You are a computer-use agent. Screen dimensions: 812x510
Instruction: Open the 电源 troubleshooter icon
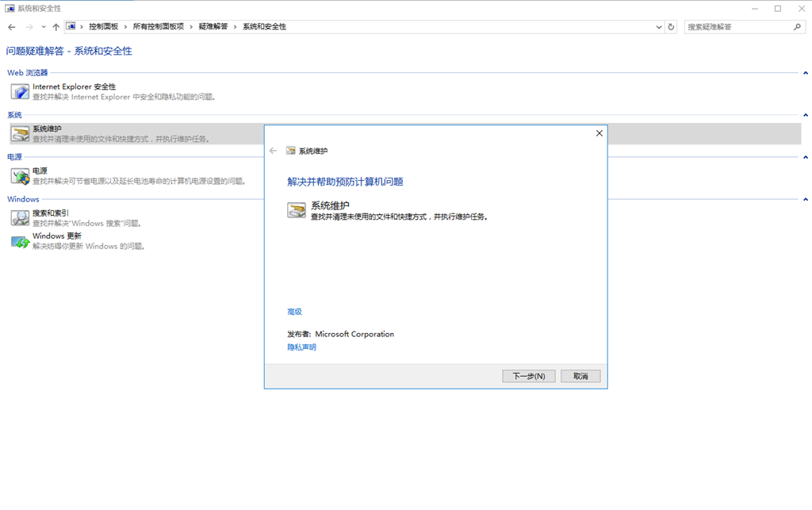[x=20, y=176]
